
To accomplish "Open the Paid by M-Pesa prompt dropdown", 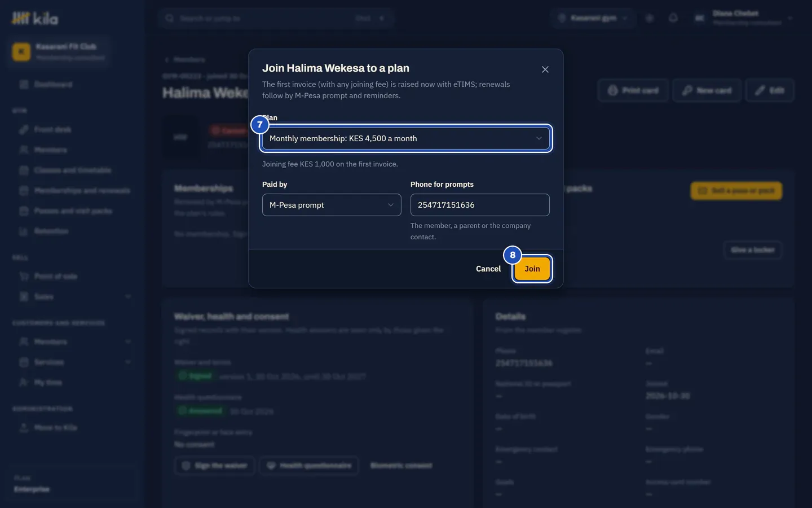I will pyautogui.click(x=332, y=205).
